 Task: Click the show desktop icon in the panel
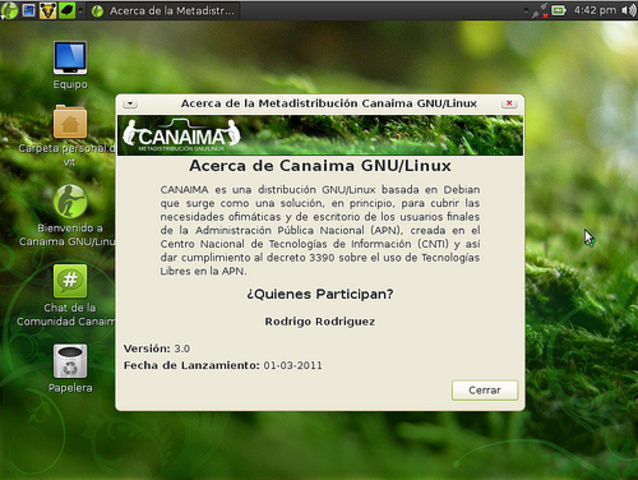(28, 11)
